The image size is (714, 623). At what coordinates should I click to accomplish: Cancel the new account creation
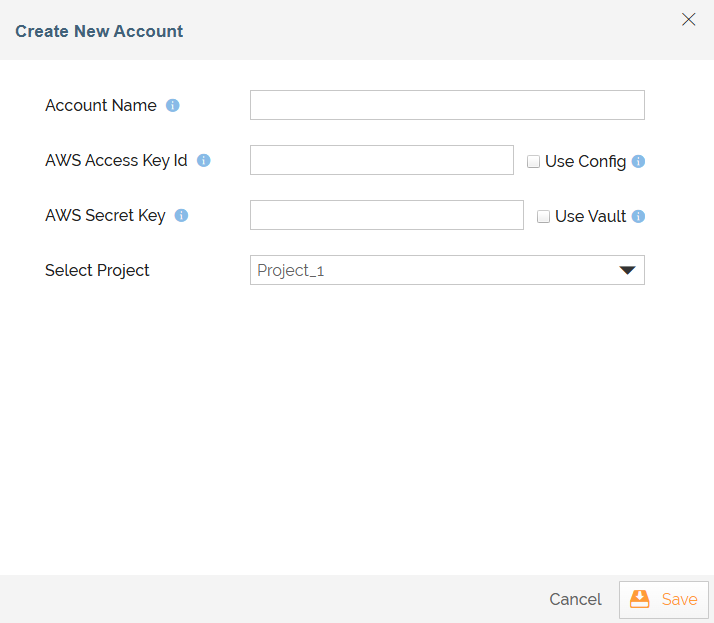click(575, 599)
